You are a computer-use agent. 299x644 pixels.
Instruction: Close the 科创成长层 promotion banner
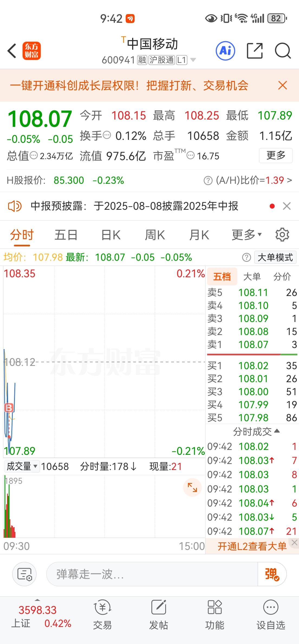pos(282,85)
